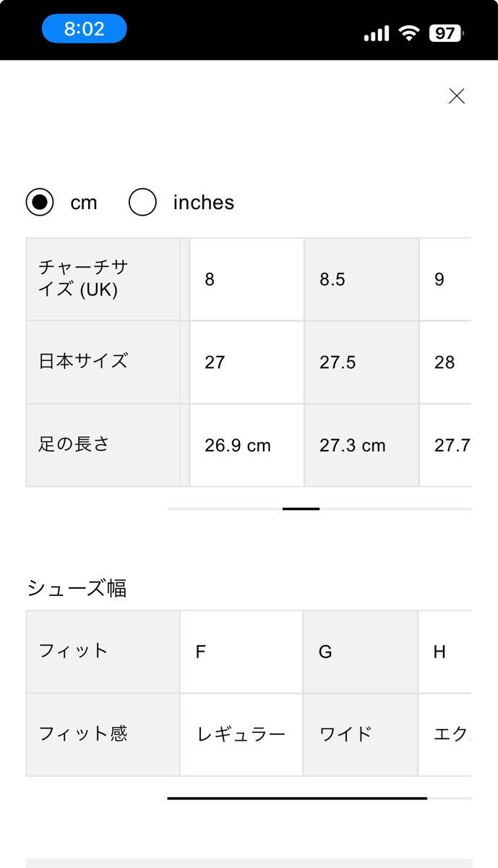Select the cm unit radio button
Viewport: 498px width, 868px height.
click(40, 203)
